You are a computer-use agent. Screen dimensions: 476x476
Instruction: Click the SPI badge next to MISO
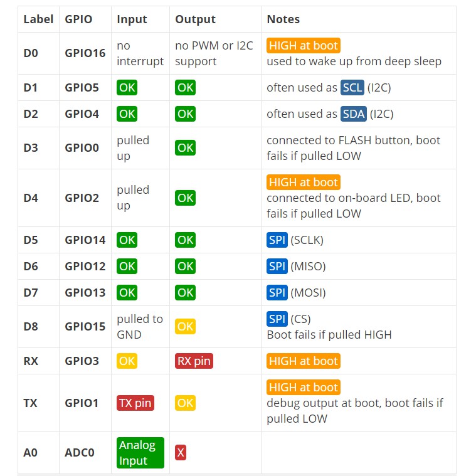[277, 267]
